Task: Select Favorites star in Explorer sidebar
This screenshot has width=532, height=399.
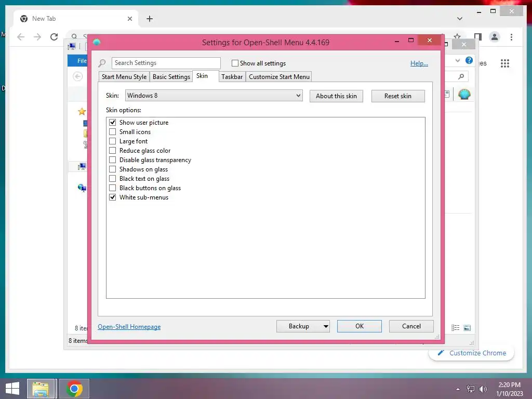Action: 82,112
